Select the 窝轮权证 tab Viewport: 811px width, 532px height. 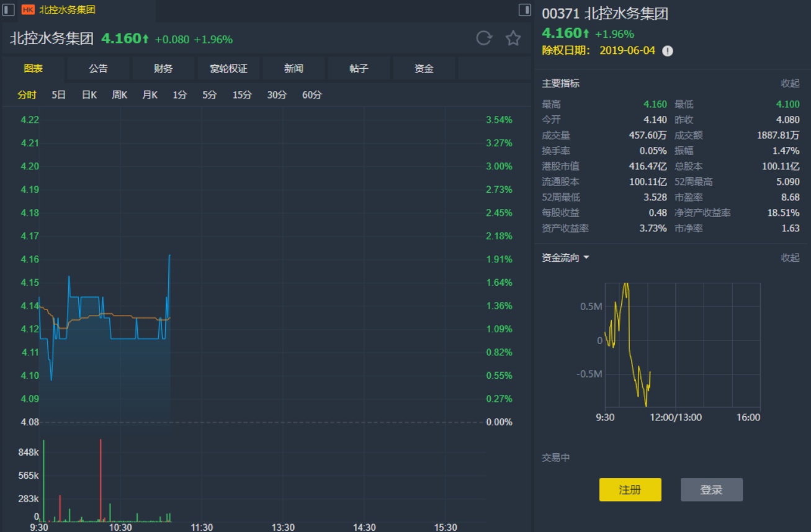(x=228, y=69)
